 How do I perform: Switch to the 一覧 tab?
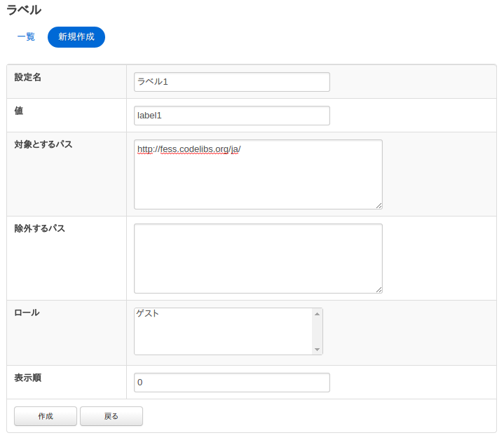click(26, 37)
